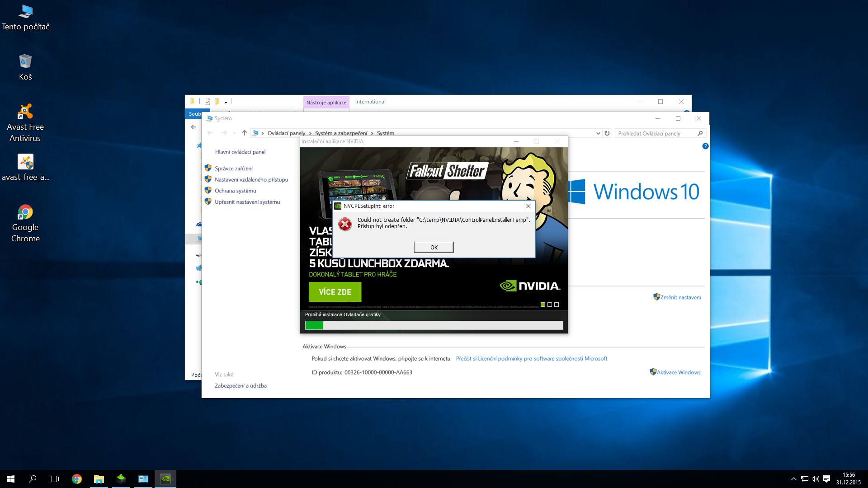Expand the address bar history dropdown
Screen dimensions: 868x488
click(x=598, y=133)
